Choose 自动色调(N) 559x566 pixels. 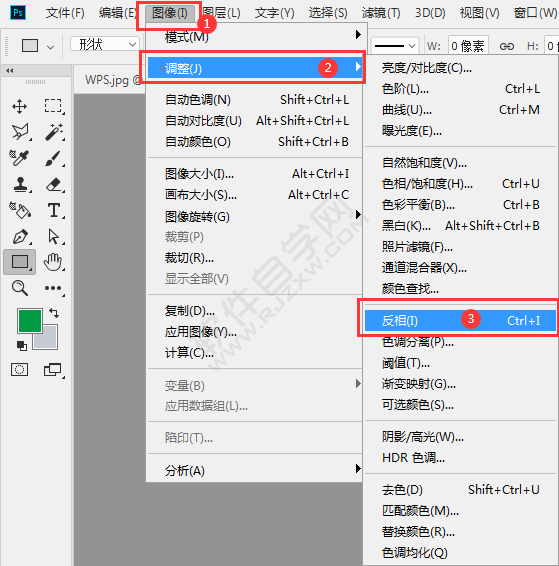(x=255, y=100)
